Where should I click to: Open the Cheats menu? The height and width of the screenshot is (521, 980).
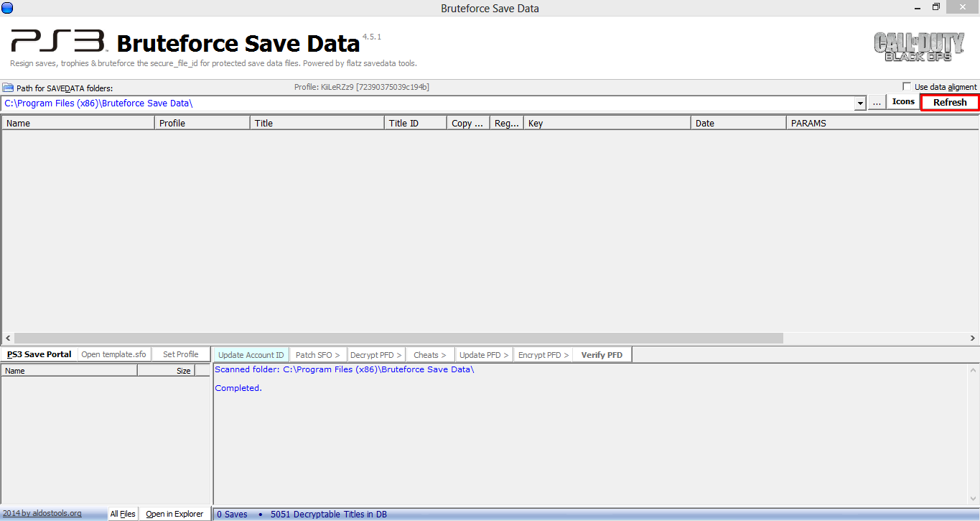point(430,355)
